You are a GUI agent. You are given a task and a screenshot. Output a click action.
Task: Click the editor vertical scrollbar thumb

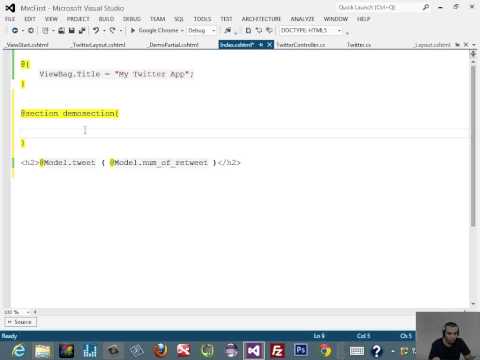pos(473,145)
